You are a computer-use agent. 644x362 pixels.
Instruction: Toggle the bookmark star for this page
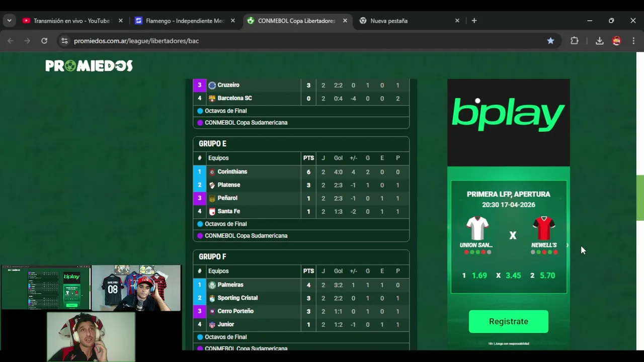click(550, 41)
